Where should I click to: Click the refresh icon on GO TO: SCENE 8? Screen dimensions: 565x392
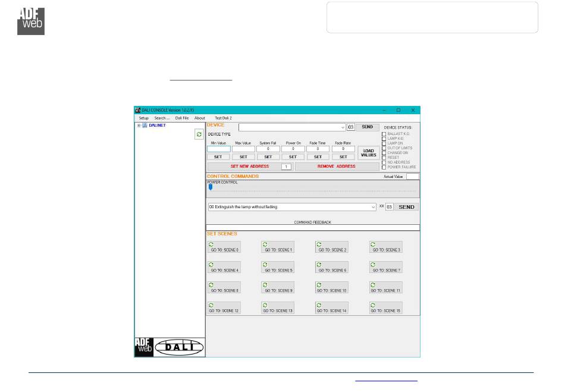tap(211, 285)
